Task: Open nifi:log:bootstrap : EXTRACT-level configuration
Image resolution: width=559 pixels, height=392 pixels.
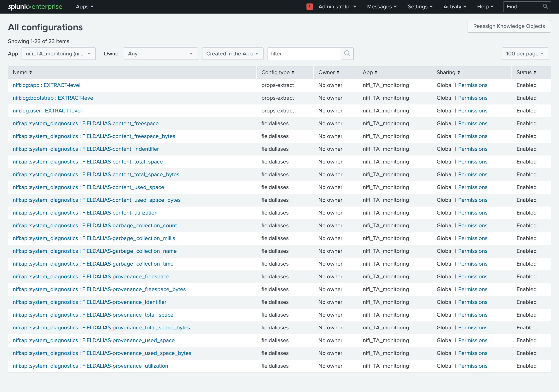Action: (x=54, y=98)
